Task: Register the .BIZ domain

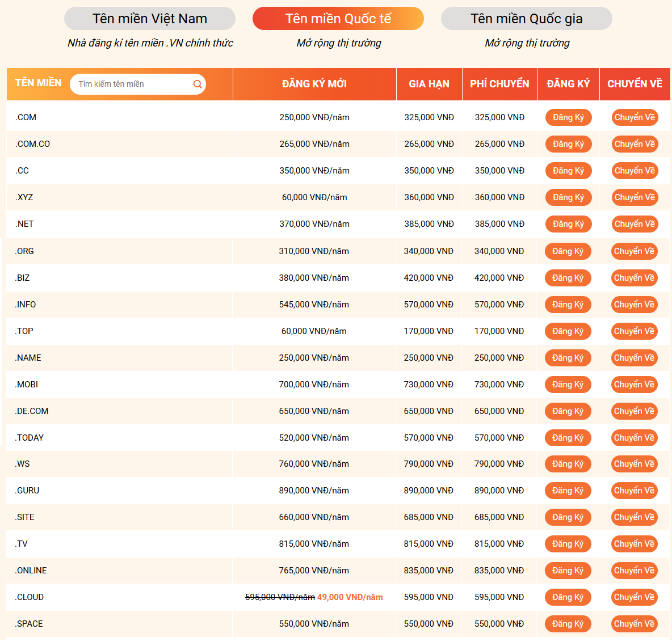Action: click(x=568, y=278)
